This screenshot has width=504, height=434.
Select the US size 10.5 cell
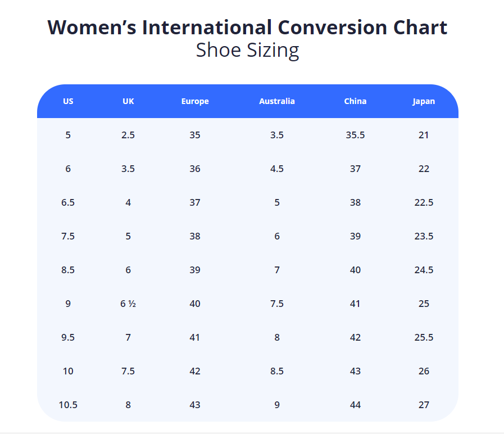coord(68,405)
